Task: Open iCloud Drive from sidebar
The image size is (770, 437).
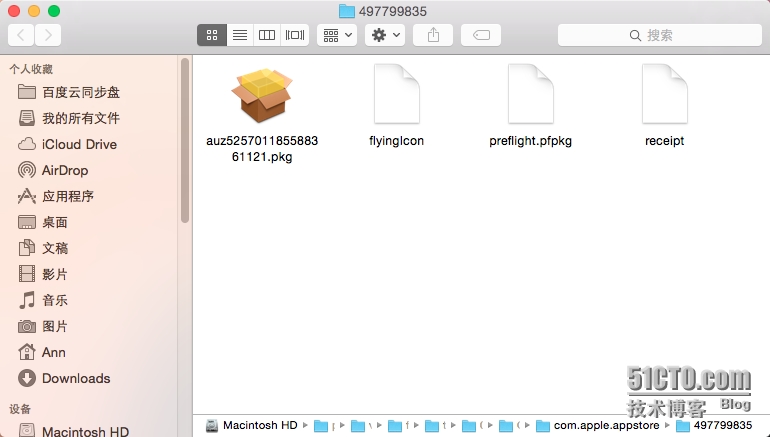Action: tap(79, 144)
